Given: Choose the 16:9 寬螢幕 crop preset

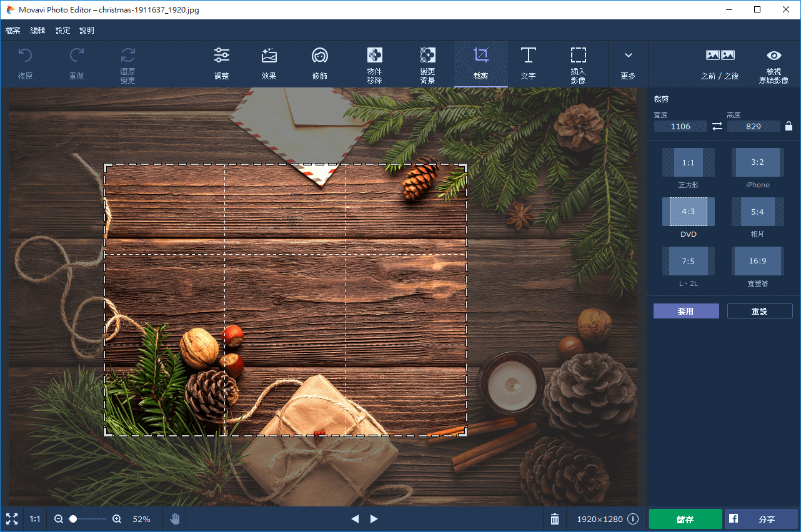Looking at the screenshot, I should (757, 261).
